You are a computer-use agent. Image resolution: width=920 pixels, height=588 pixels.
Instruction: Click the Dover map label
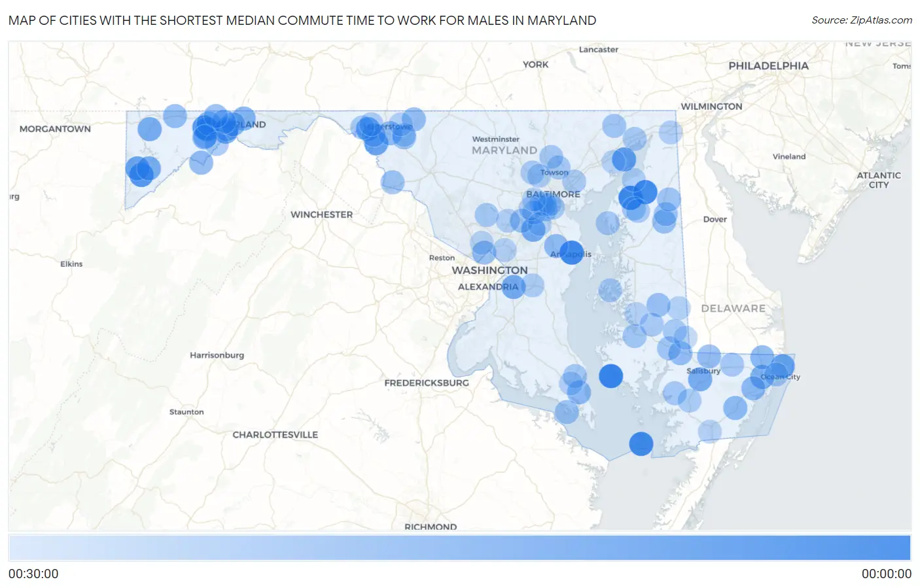click(x=715, y=219)
